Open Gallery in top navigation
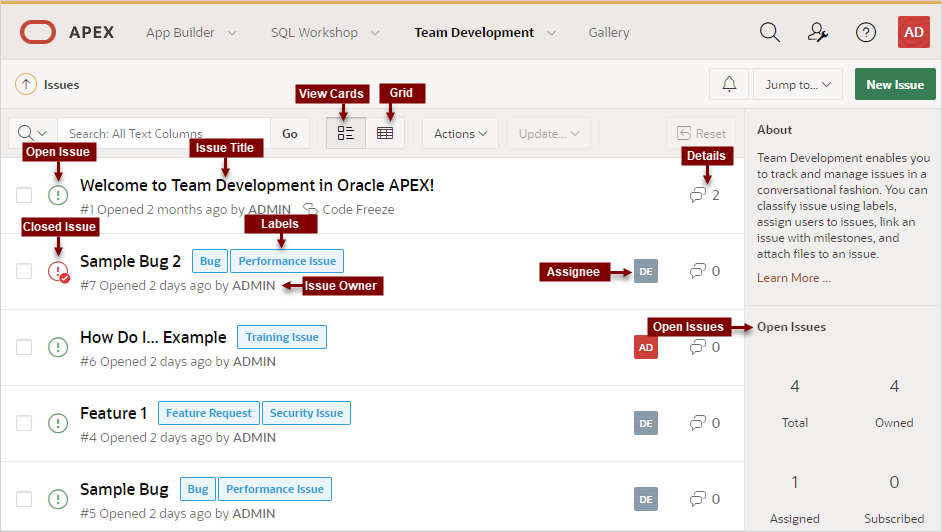Viewport: 942px width, 532px height. [x=609, y=32]
